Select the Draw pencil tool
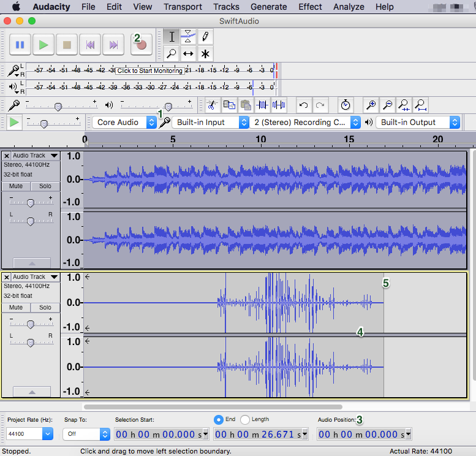Screen dimensions: 476x456 click(205, 37)
